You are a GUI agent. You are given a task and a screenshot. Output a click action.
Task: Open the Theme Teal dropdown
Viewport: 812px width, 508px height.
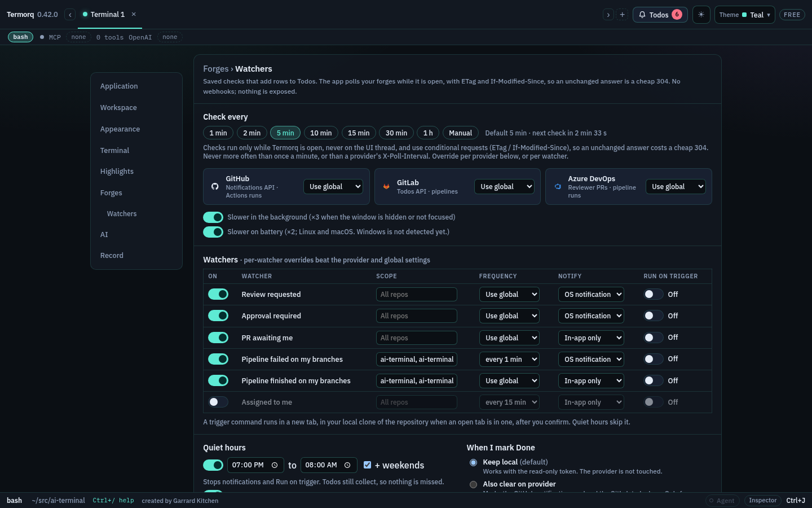pos(744,15)
